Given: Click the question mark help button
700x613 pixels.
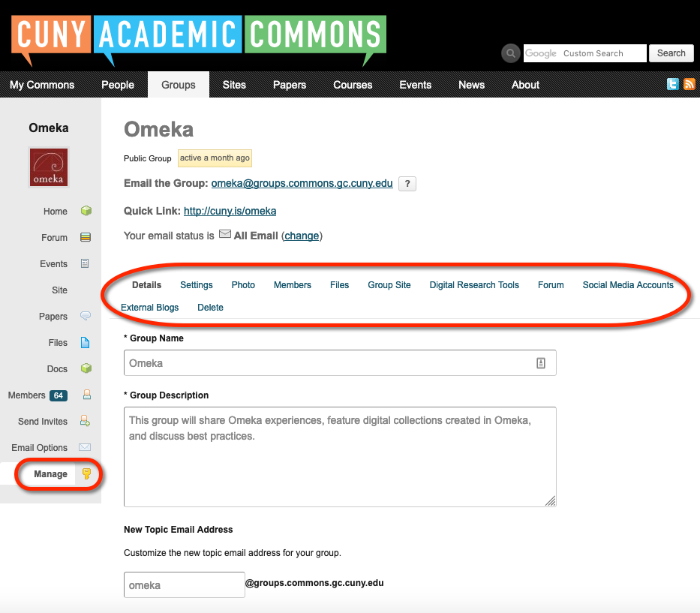Looking at the screenshot, I should point(407,184).
